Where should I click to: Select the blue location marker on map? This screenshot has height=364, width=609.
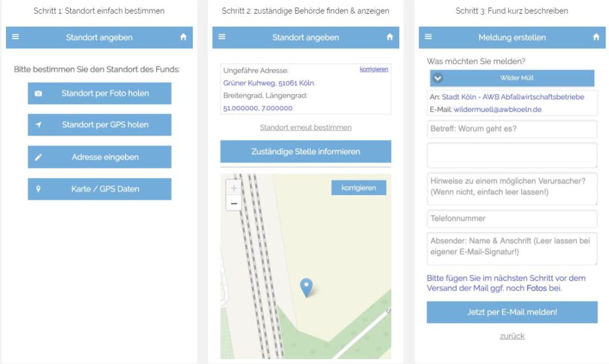click(306, 287)
